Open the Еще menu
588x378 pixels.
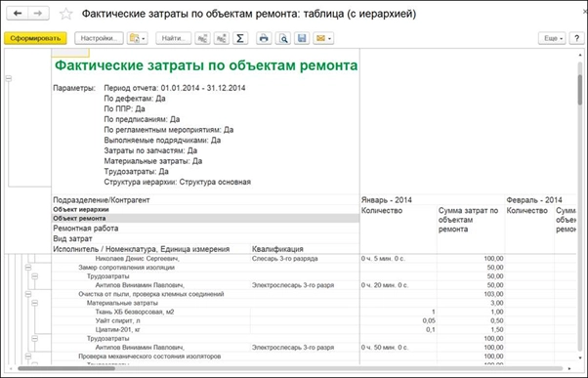[552, 38]
